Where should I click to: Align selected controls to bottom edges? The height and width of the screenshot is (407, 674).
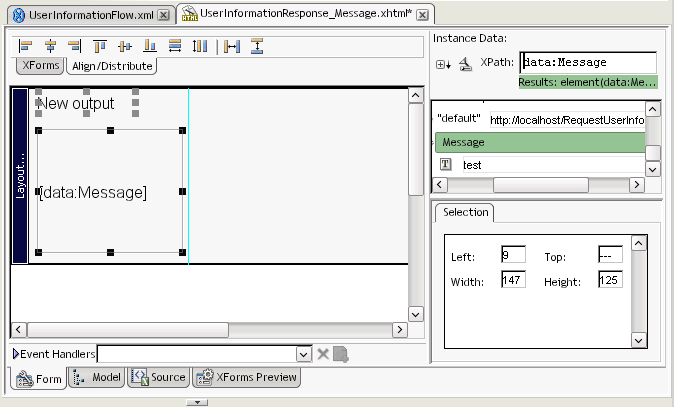coord(150,46)
